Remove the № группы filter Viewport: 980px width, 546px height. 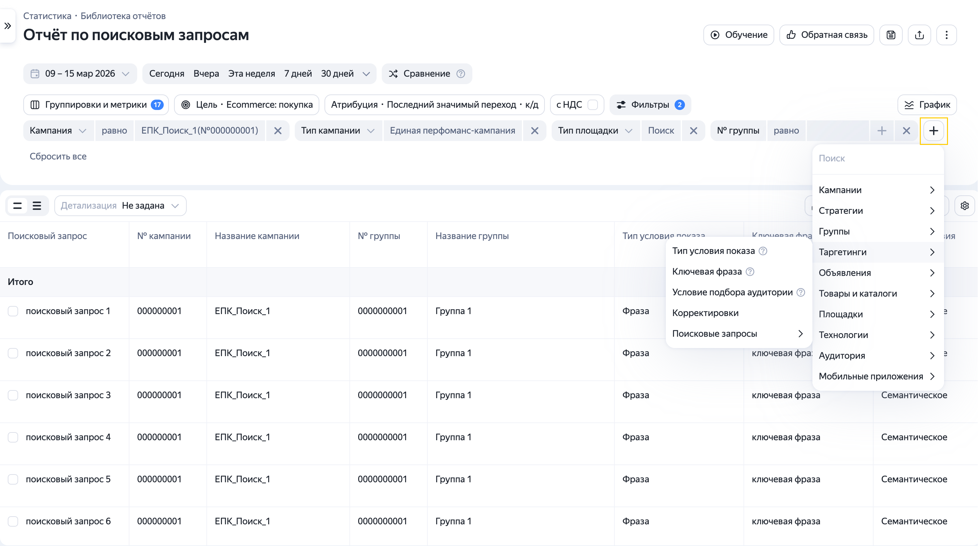907,131
